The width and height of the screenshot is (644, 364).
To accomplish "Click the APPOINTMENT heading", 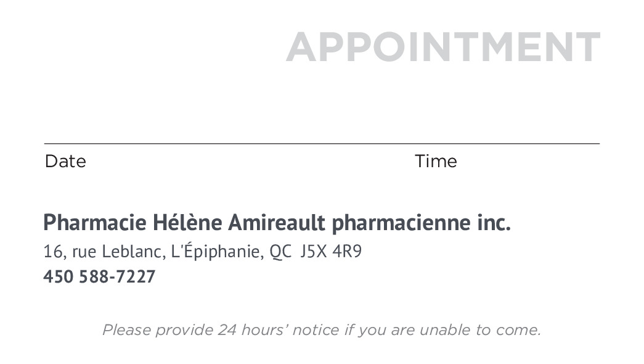I will [442, 47].
